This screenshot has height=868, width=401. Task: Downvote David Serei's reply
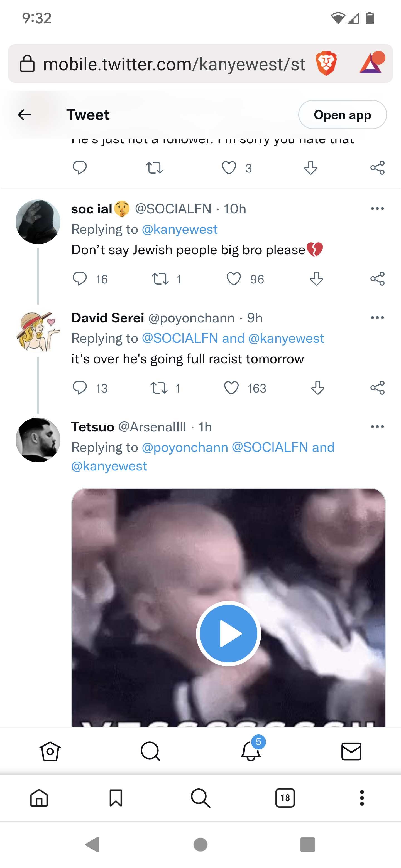coord(317,388)
